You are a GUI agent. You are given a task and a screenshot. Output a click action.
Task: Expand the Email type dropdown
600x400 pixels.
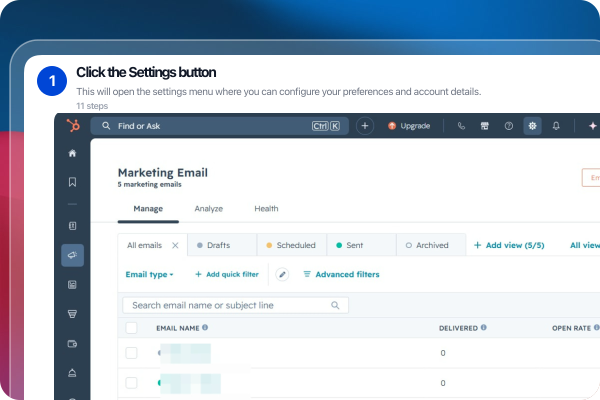point(150,274)
